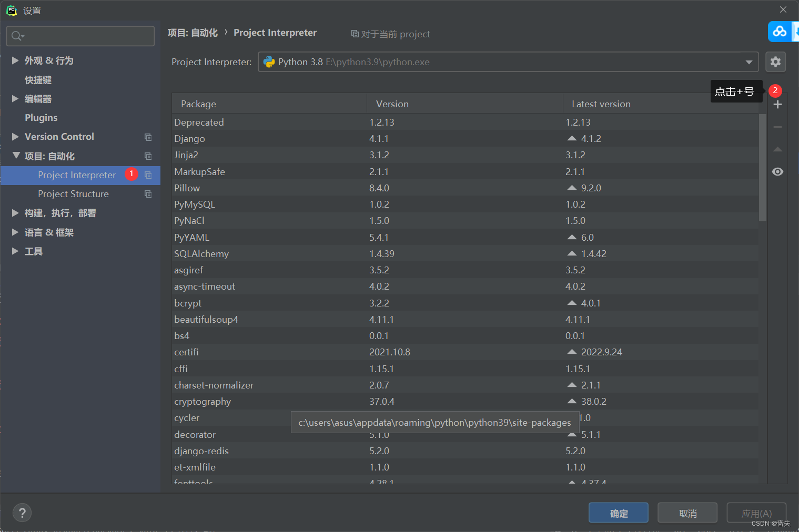
Task: Collapse the 项目: 自动化 section
Action: 15,156
